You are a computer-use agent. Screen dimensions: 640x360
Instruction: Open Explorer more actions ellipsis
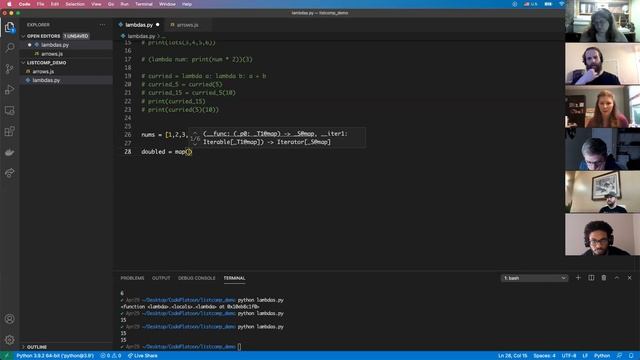[x=102, y=25]
